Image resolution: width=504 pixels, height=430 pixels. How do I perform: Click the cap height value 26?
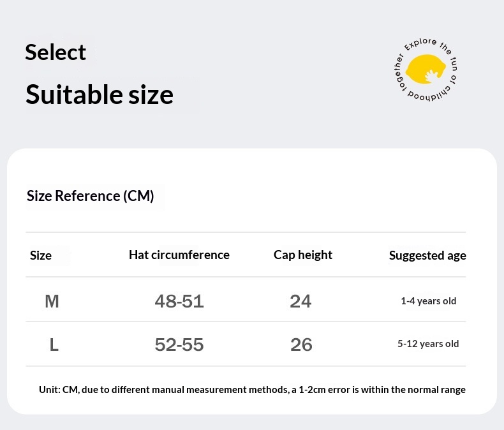301,345
